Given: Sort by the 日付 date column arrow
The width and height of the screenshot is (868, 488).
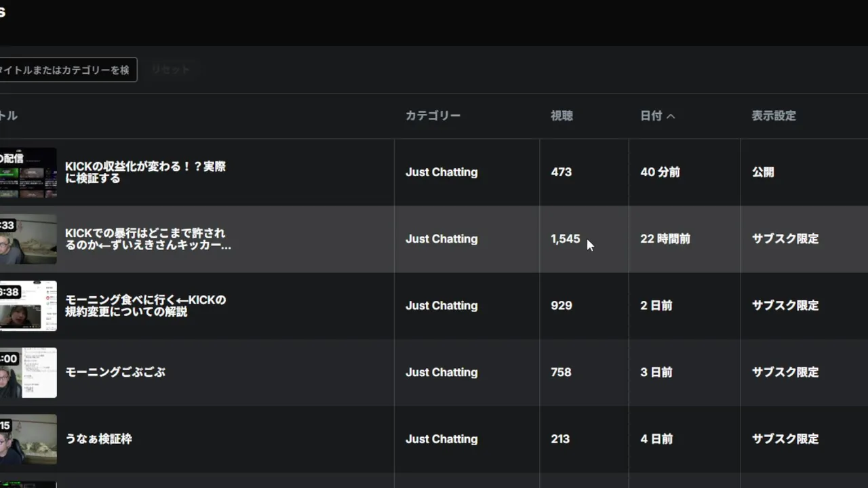Looking at the screenshot, I should tap(671, 116).
